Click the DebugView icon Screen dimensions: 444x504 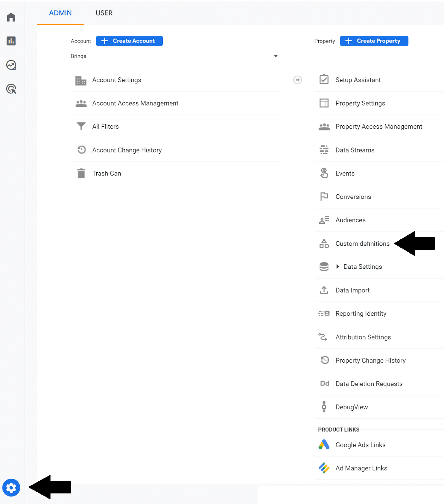point(324,407)
